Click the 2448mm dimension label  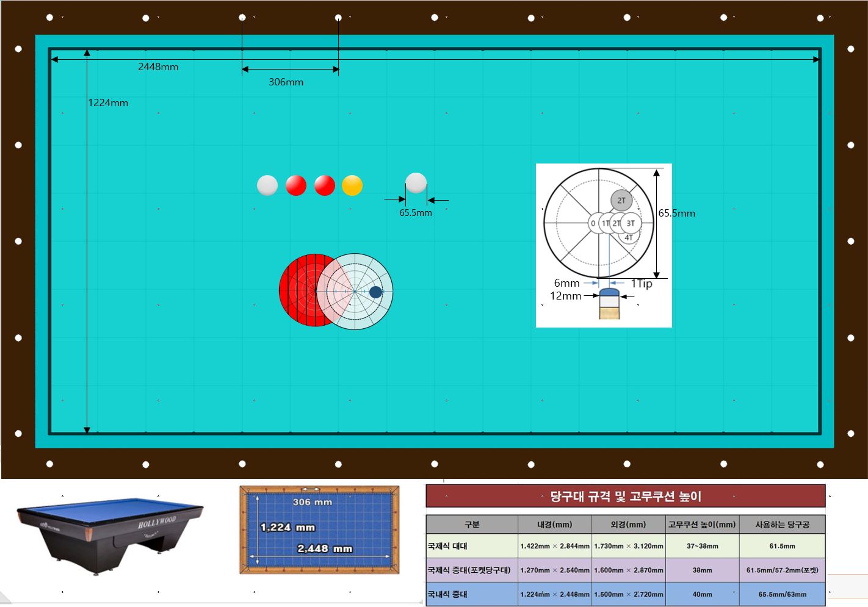coord(158,67)
